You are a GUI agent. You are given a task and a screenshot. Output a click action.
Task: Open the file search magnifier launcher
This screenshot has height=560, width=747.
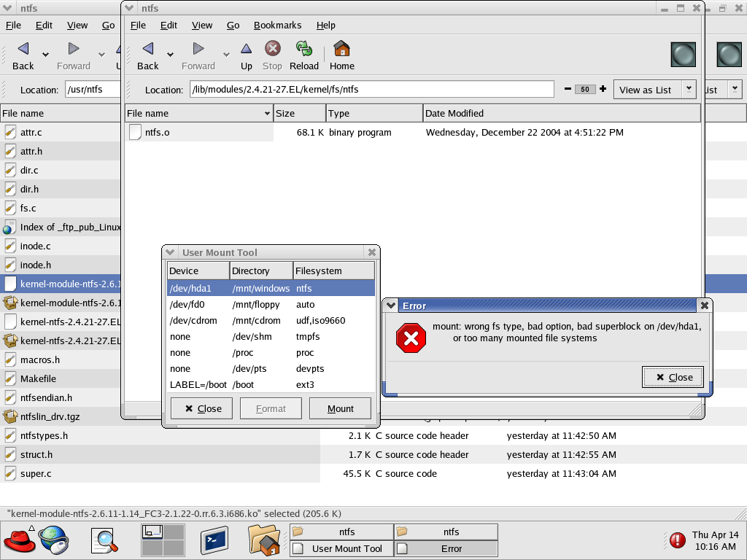coord(104,540)
